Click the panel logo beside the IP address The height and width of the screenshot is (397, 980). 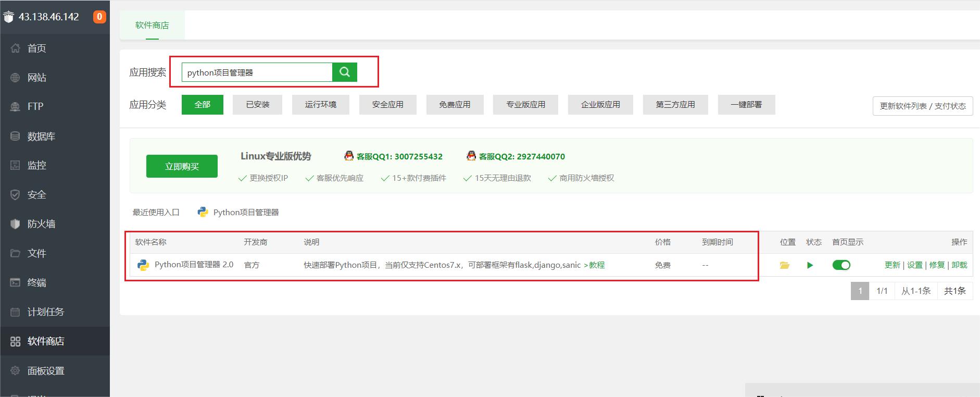pyautogui.click(x=8, y=17)
